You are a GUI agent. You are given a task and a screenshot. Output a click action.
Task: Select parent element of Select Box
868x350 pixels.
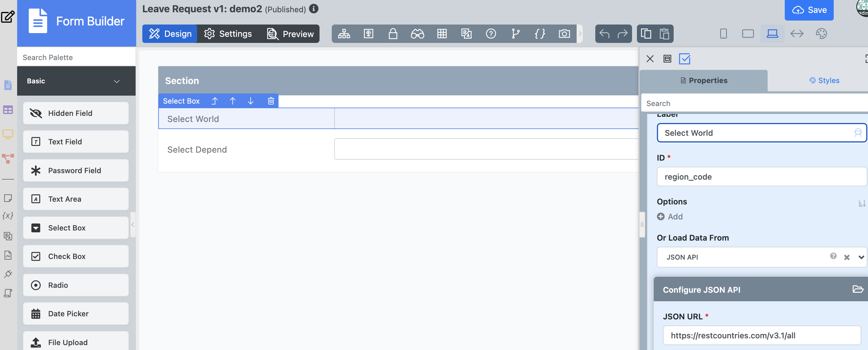(x=215, y=101)
